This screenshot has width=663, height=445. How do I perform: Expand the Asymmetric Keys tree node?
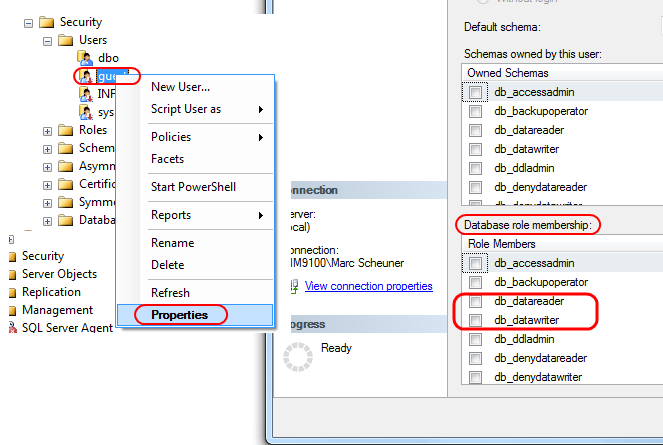[47, 168]
